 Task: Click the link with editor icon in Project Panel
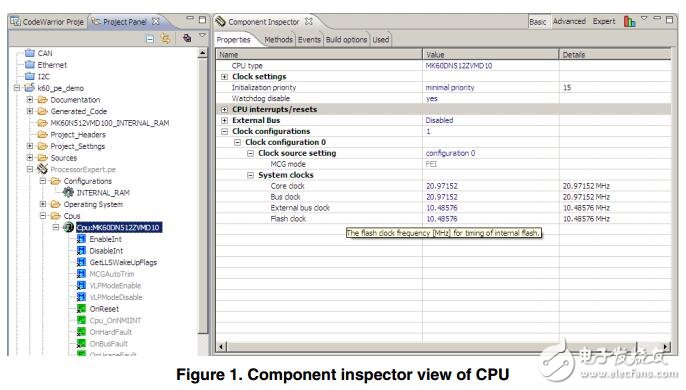165,39
